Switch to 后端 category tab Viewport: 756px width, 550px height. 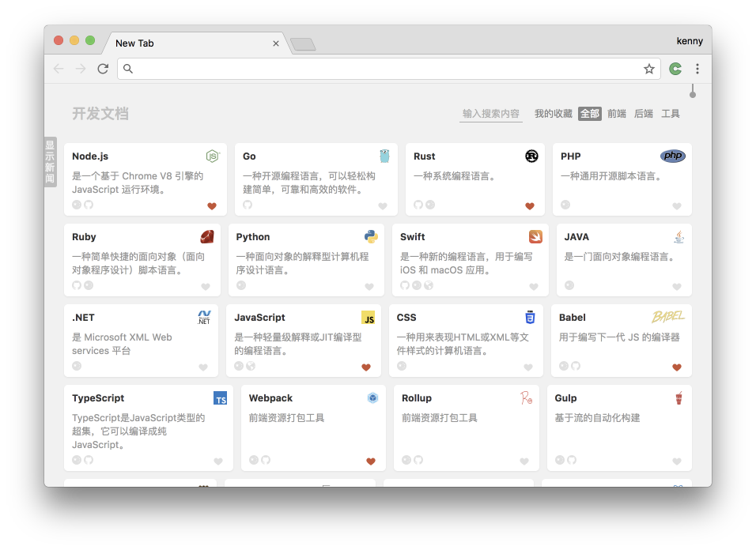tap(644, 114)
